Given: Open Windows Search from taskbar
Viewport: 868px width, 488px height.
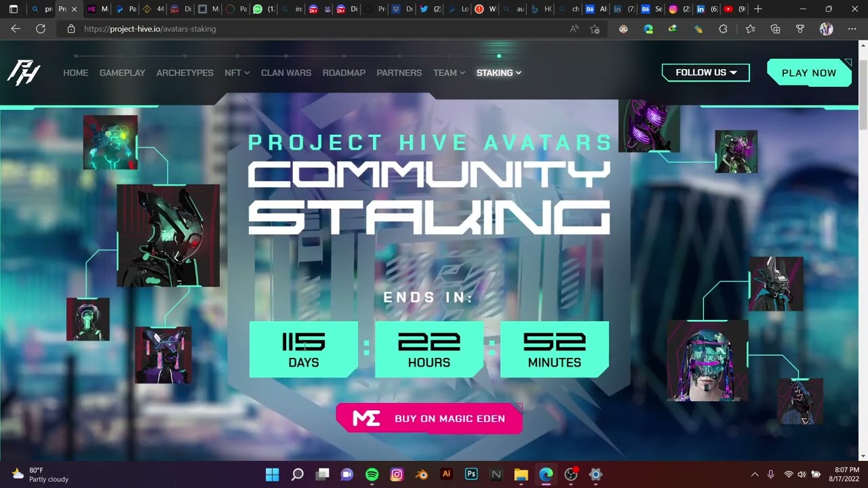Looking at the screenshot, I should click(x=297, y=474).
